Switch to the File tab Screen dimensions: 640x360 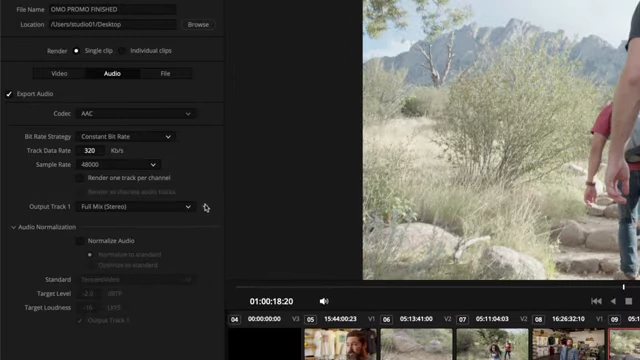165,73
